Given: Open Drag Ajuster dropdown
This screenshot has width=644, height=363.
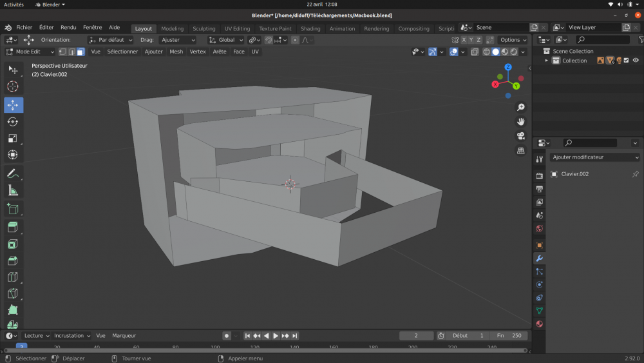Looking at the screenshot, I should pos(178,40).
